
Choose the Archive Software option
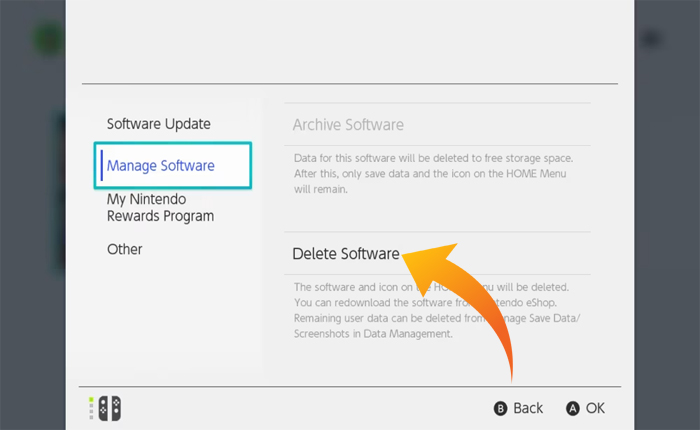[348, 125]
